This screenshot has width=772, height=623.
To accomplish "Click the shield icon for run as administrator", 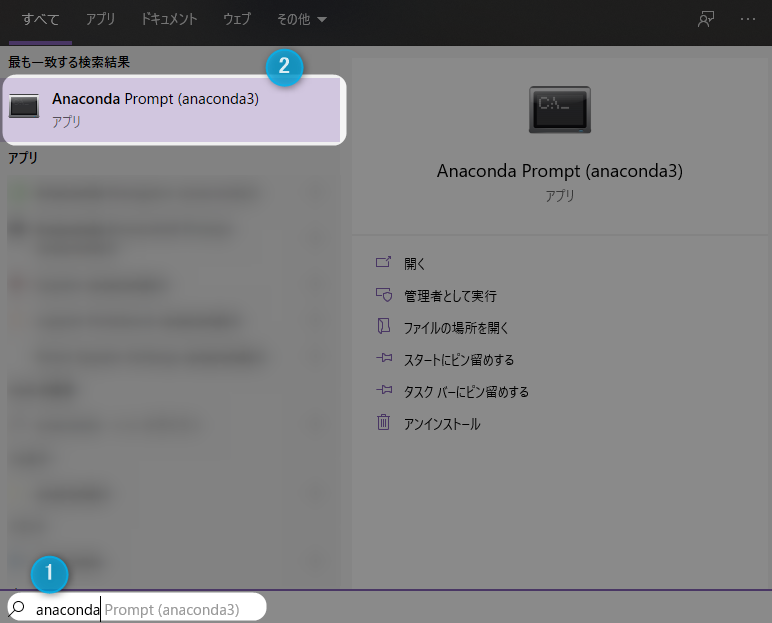I will pyautogui.click(x=384, y=294).
